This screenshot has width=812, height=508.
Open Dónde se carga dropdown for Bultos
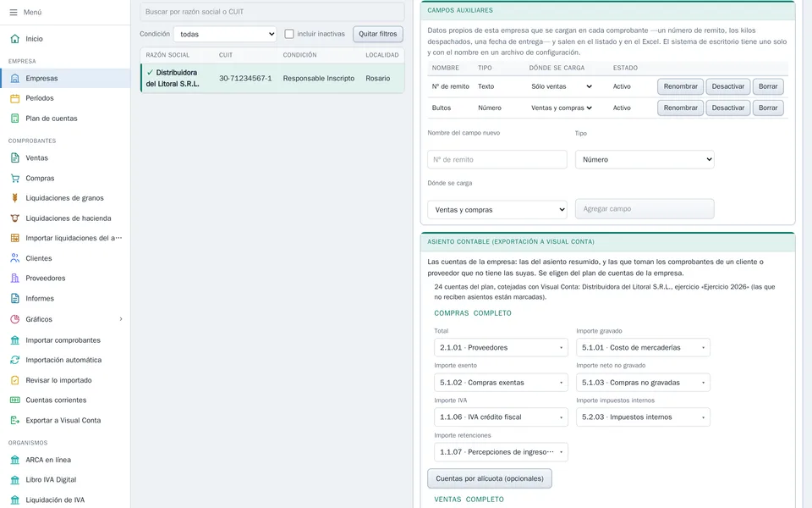coord(562,108)
